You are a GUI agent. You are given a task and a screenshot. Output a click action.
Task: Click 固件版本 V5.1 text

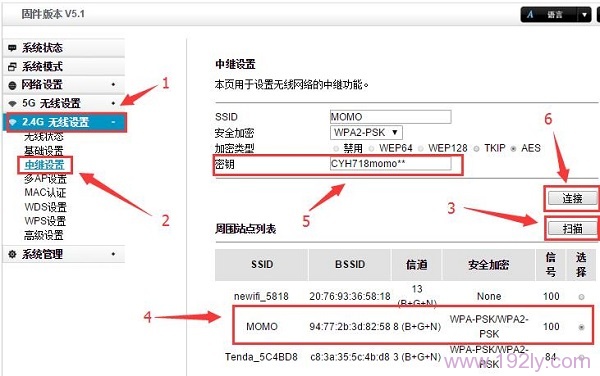[x=53, y=14]
